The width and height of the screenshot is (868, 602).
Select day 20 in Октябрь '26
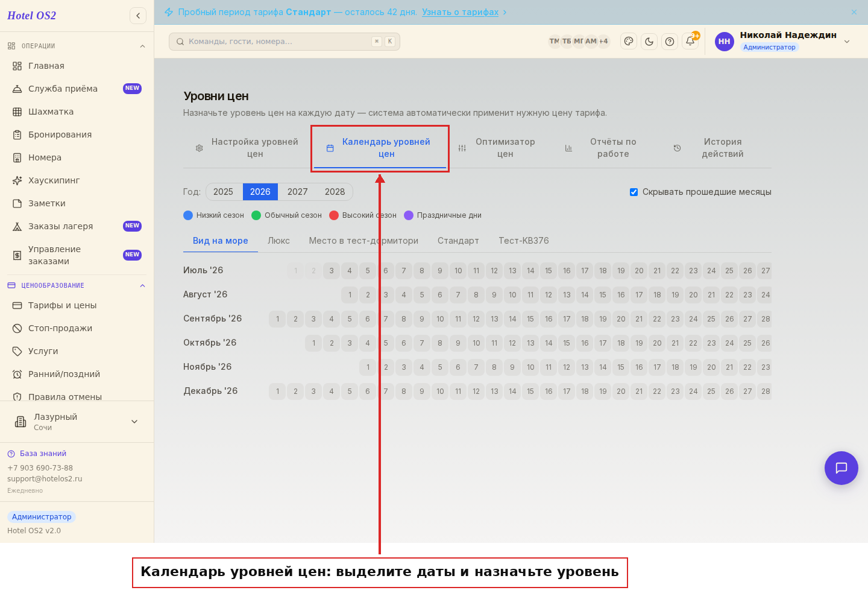click(657, 343)
